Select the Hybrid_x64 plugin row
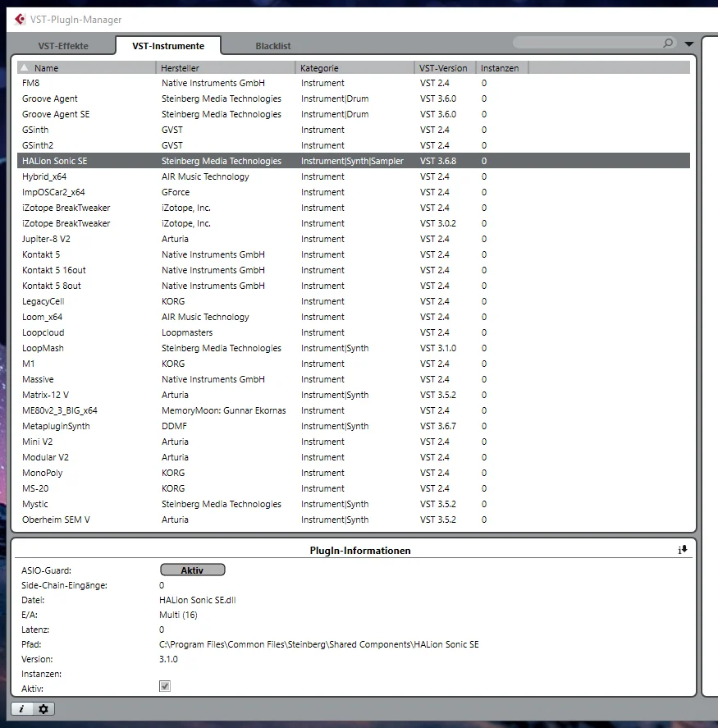Screen dimensions: 718x728 (x=354, y=176)
